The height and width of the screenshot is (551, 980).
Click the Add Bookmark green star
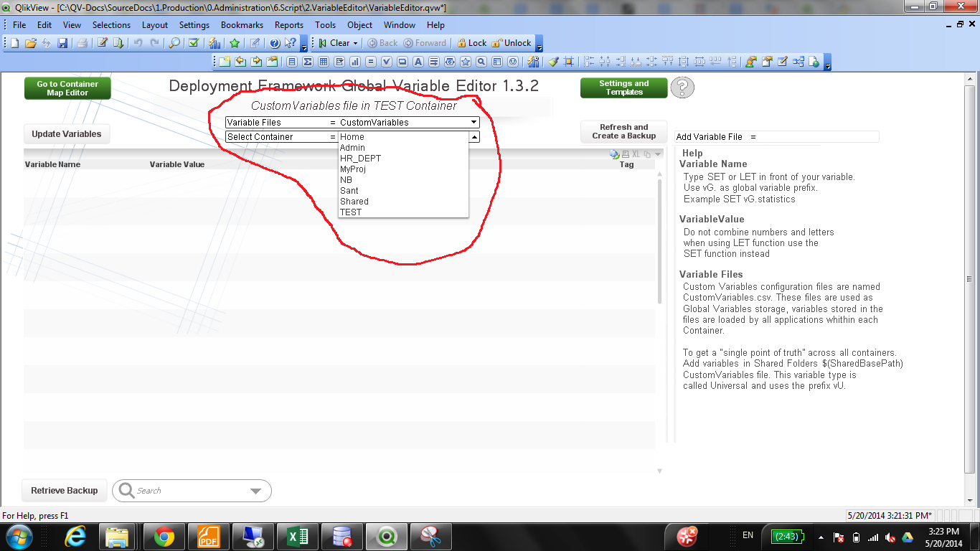point(235,43)
